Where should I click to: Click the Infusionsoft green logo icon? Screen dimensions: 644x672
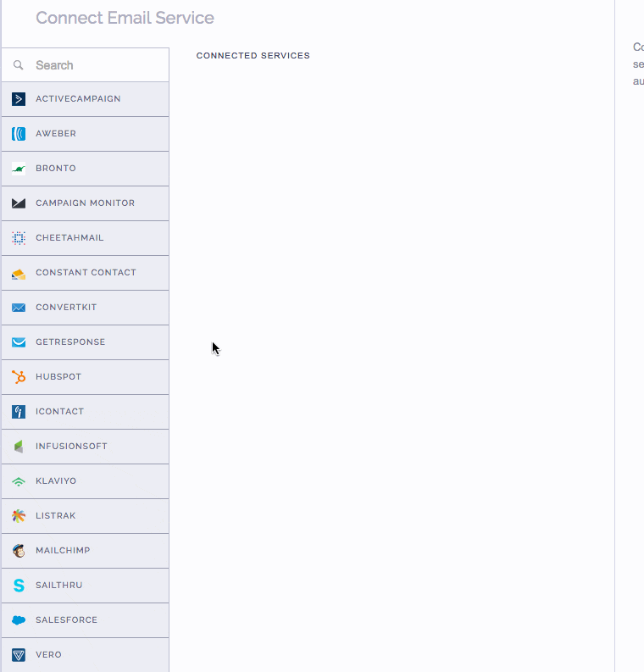[x=19, y=446]
